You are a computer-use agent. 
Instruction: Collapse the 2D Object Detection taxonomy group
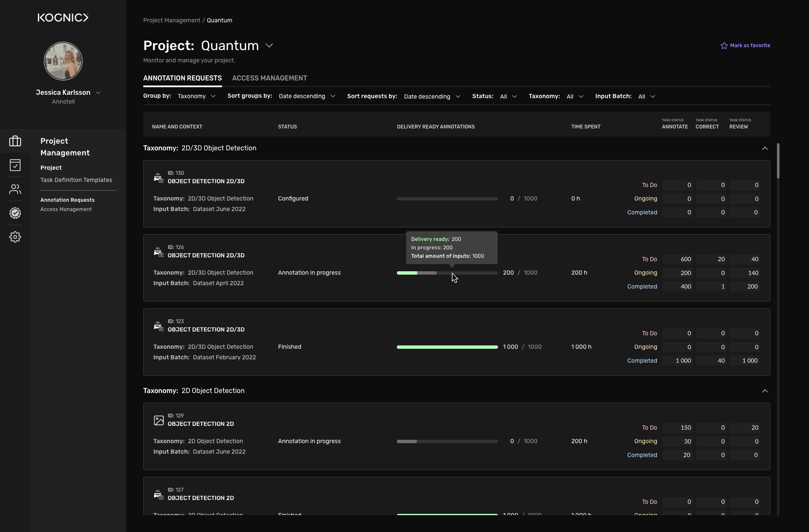click(x=765, y=391)
